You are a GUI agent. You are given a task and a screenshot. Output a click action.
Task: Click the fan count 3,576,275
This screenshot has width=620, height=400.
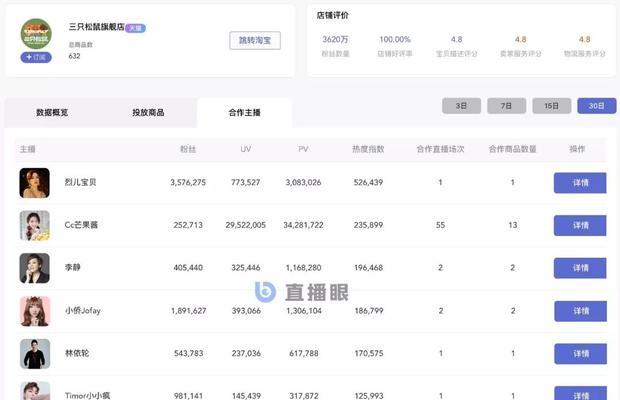point(188,182)
